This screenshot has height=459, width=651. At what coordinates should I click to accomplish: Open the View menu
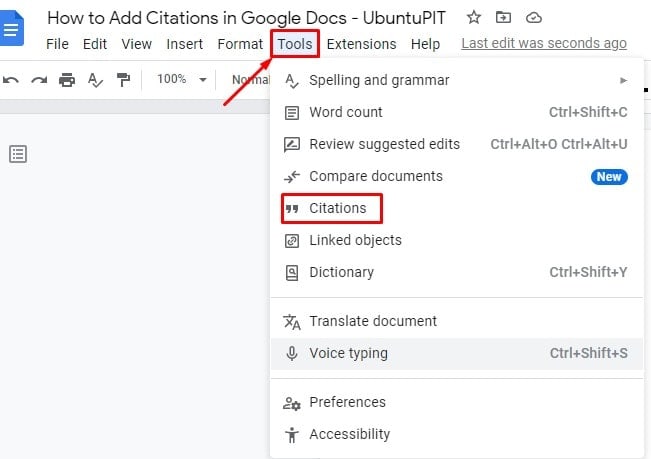pos(137,44)
